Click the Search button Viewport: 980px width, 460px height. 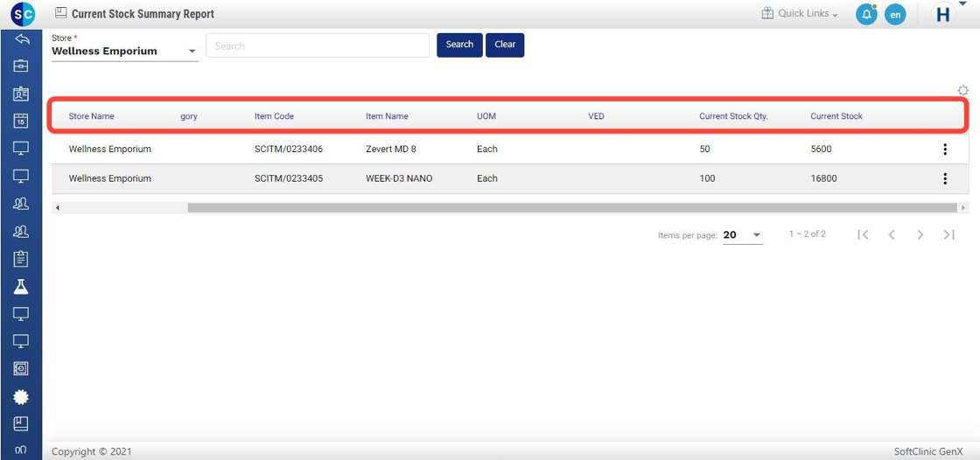(x=459, y=45)
